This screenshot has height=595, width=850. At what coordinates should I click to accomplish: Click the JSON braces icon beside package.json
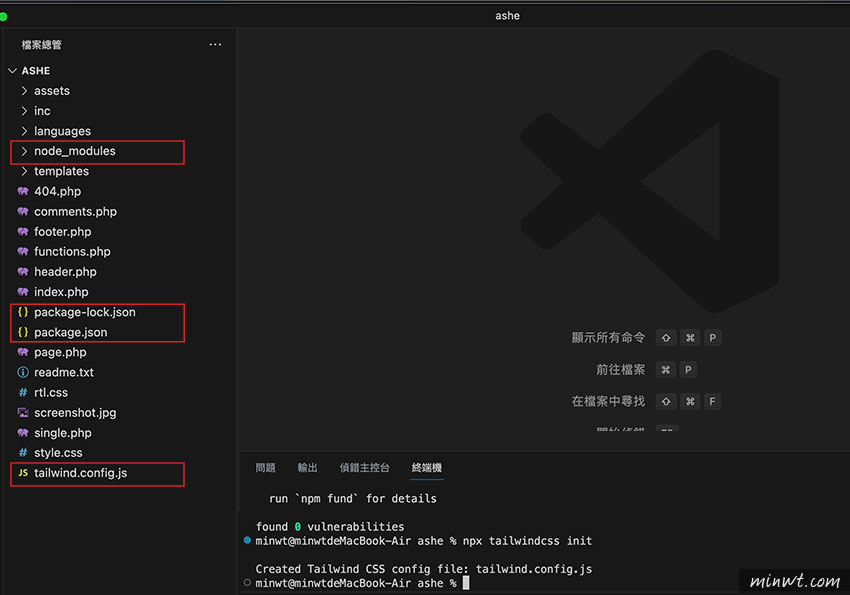(x=23, y=332)
